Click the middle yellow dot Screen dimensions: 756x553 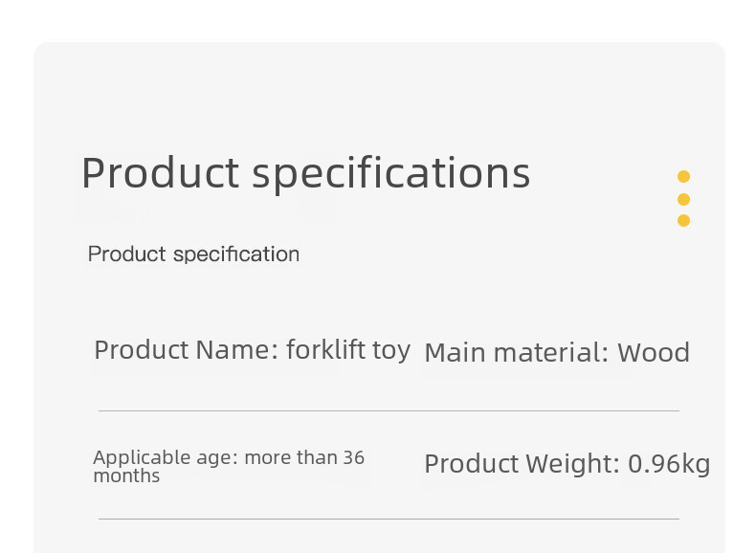[x=683, y=199]
